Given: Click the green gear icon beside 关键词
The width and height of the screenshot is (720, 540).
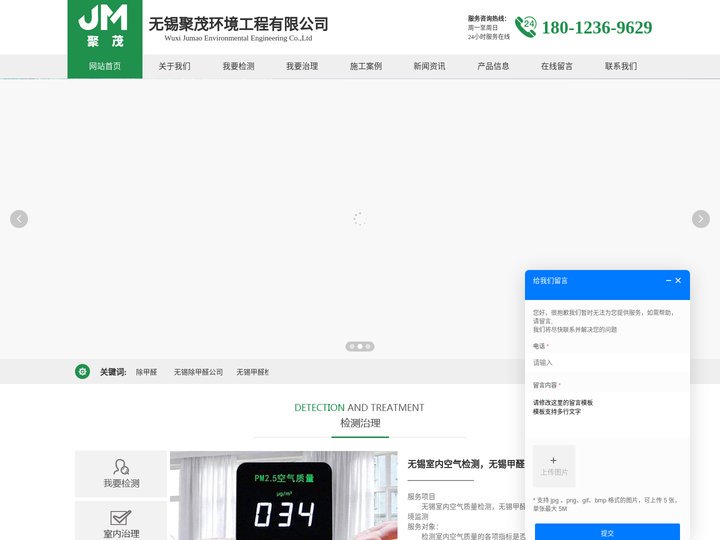Looking at the screenshot, I should pos(82,371).
